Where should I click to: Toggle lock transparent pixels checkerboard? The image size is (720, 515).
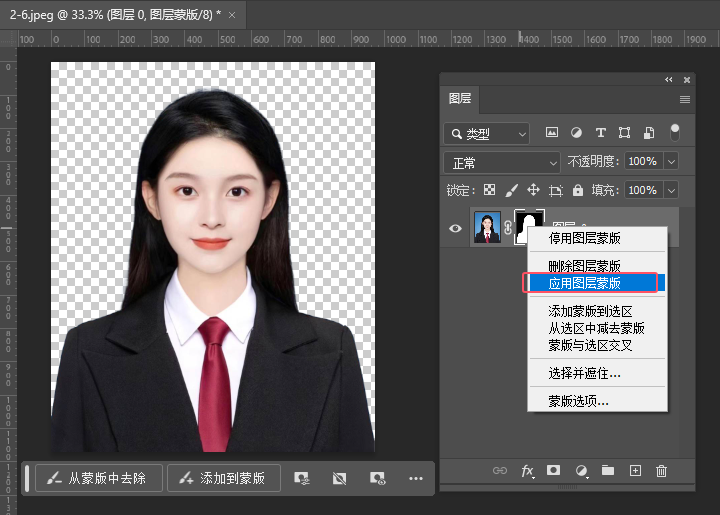point(489,190)
